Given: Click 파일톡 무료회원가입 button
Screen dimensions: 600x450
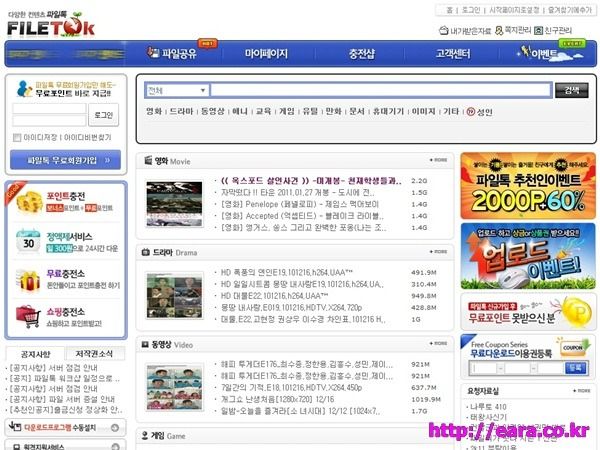Looking at the screenshot, I should coord(65,160).
